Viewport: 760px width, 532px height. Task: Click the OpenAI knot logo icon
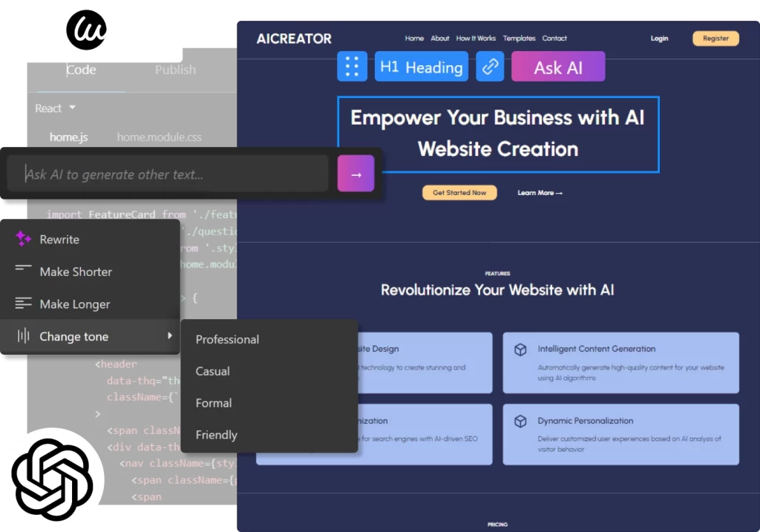click(x=52, y=479)
